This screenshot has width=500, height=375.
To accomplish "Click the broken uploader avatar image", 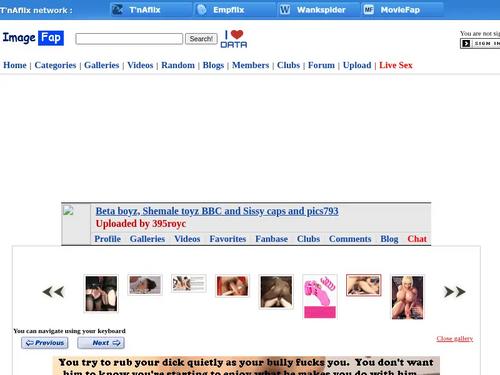I will click(x=68, y=211).
